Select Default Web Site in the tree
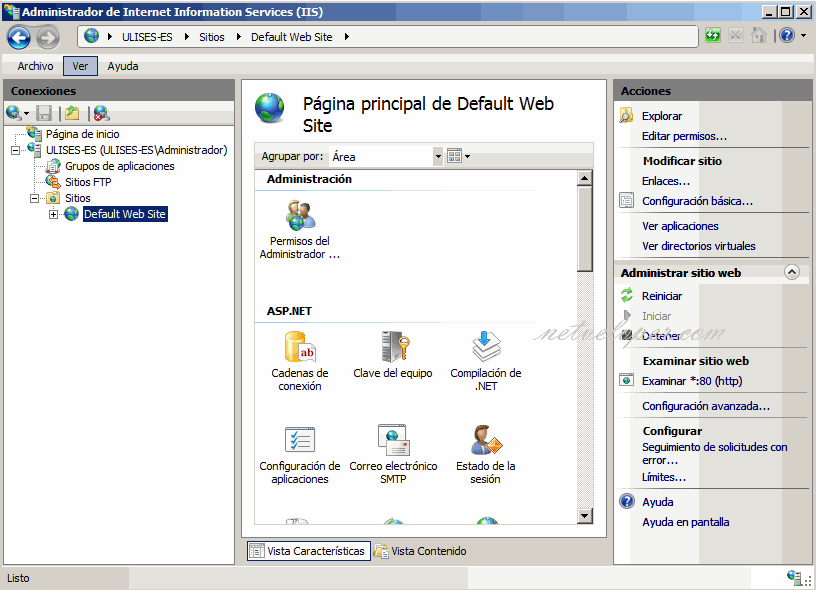The image size is (816, 590). pyautogui.click(x=125, y=214)
